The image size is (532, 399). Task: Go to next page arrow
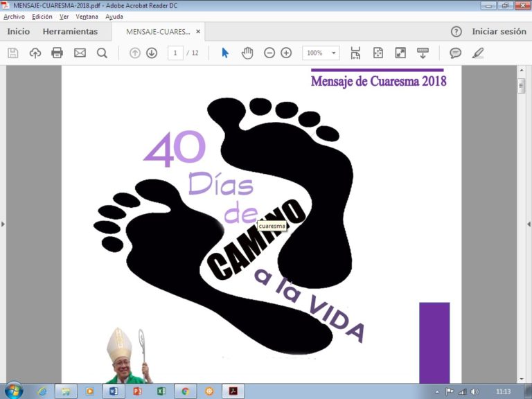[x=152, y=53]
